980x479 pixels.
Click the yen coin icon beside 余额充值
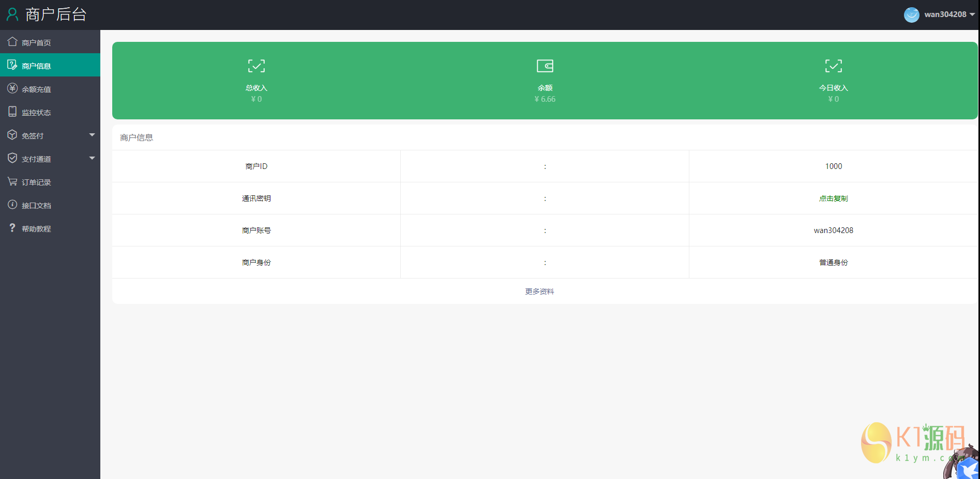[x=12, y=88]
